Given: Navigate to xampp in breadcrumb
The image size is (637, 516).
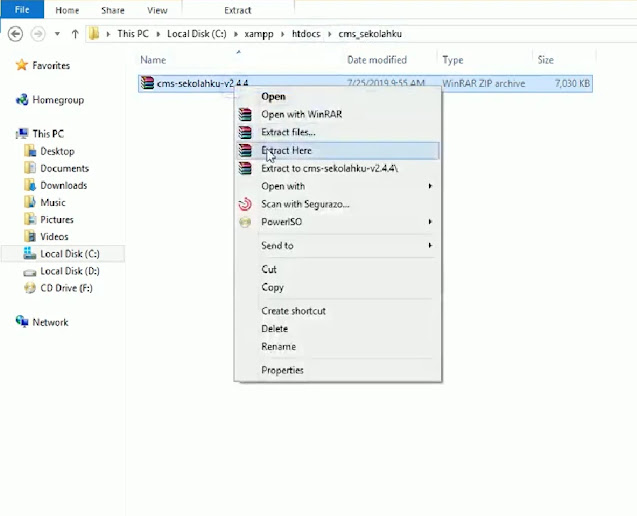Looking at the screenshot, I should coord(259,34).
